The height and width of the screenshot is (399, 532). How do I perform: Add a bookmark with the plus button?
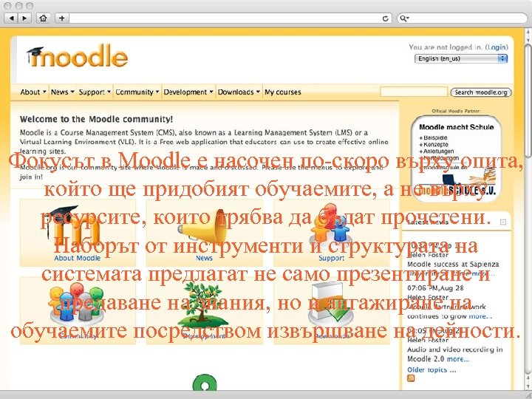coord(62,18)
